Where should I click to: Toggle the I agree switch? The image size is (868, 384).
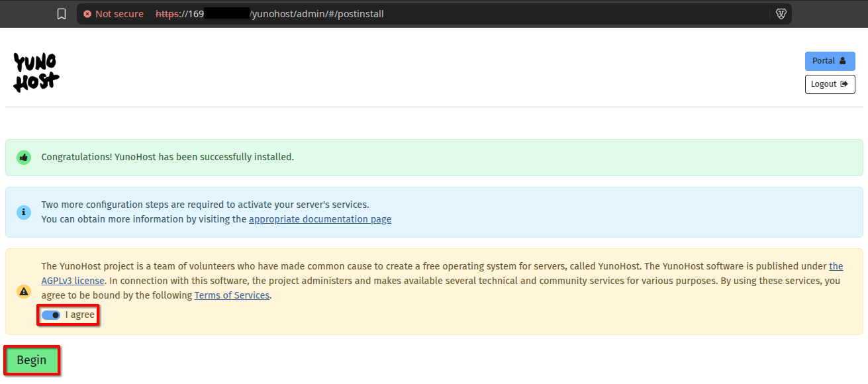click(51, 315)
